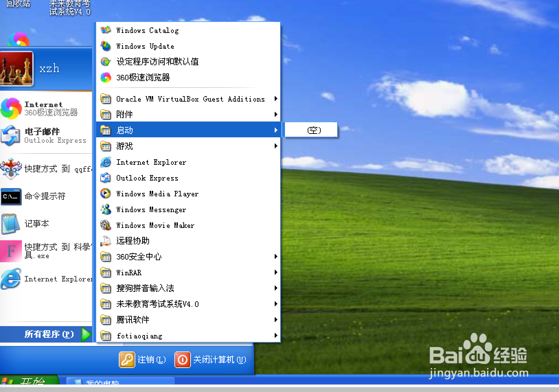Expand the 启动 submenu arrow

[276, 130]
